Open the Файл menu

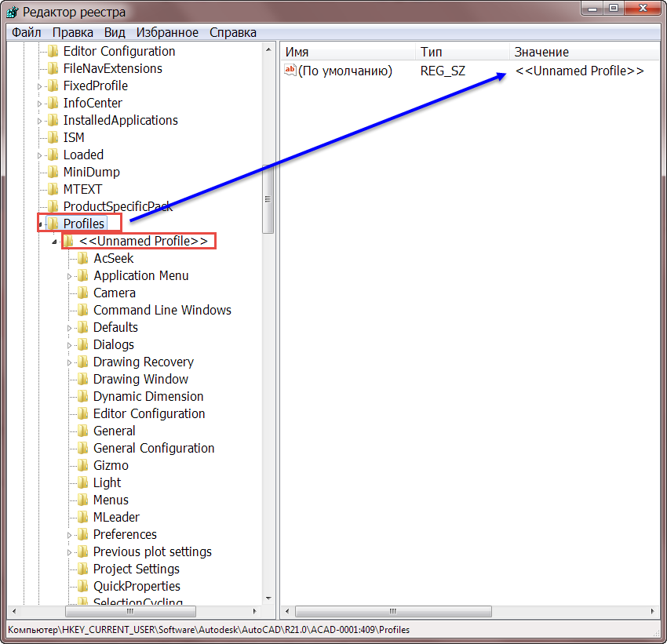coord(26,33)
